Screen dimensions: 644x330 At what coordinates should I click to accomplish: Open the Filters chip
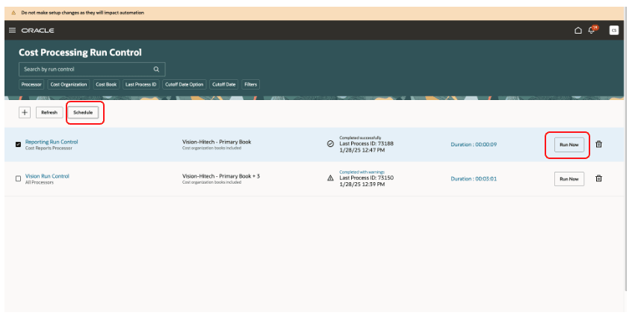click(x=250, y=84)
